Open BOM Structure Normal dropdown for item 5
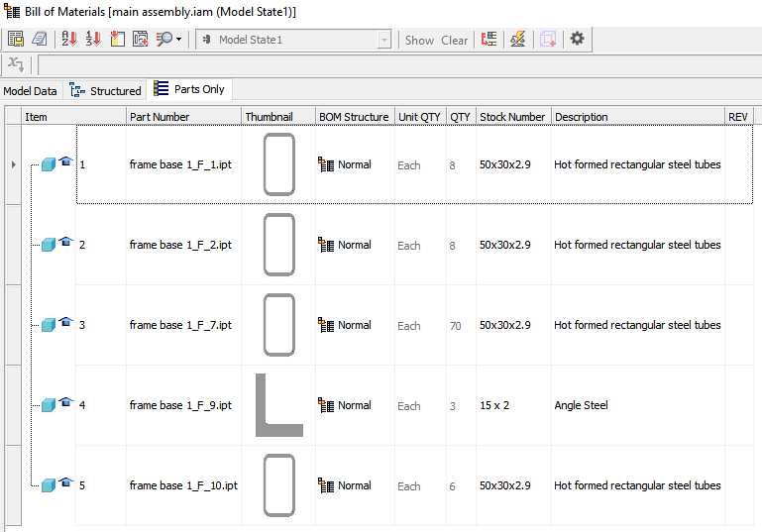Image resolution: width=762 pixels, height=532 pixels. point(355,485)
